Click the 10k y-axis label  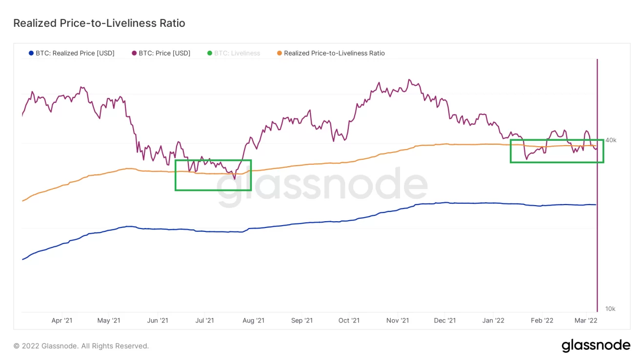(x=610, y=309)
